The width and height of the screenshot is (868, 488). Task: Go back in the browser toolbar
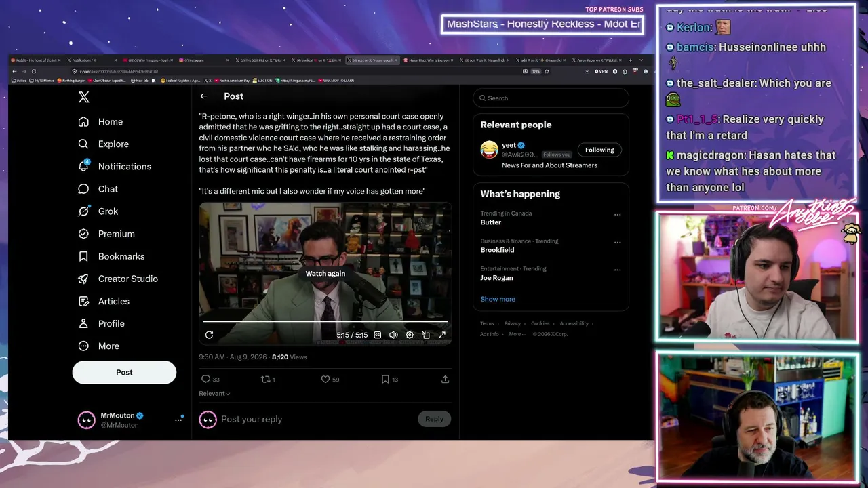(x=14, y=71)
